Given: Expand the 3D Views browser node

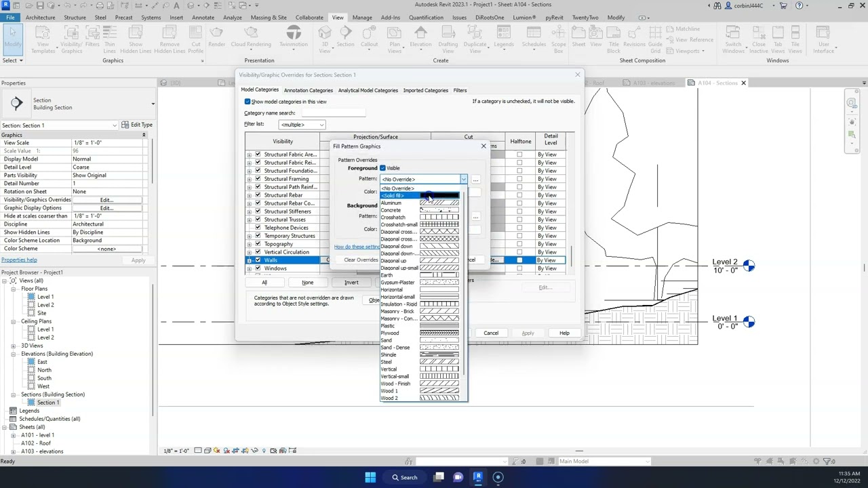Looking at the screenshot, I should coord(14,346).
